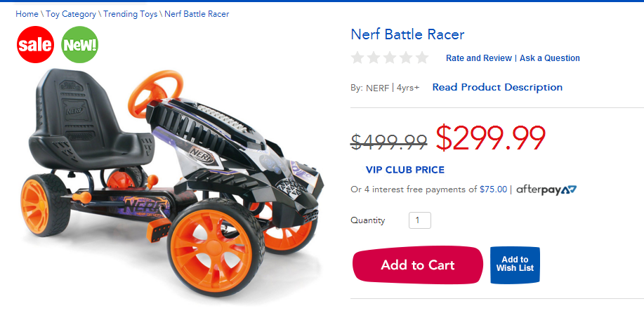Open Trending Toys breadcrumb
Viewport: 644px width, 313px height.
[x=130, y=14]
